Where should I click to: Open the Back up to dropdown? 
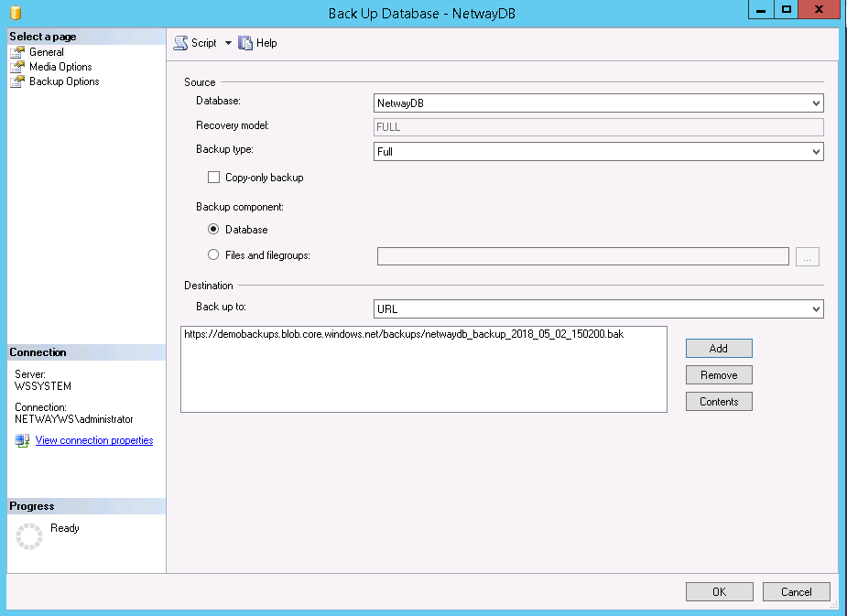click(599, 309)
